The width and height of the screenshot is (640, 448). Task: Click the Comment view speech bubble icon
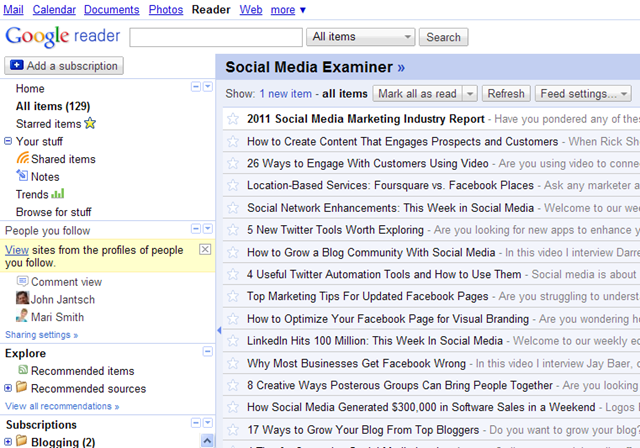click(x=22, y=281)
